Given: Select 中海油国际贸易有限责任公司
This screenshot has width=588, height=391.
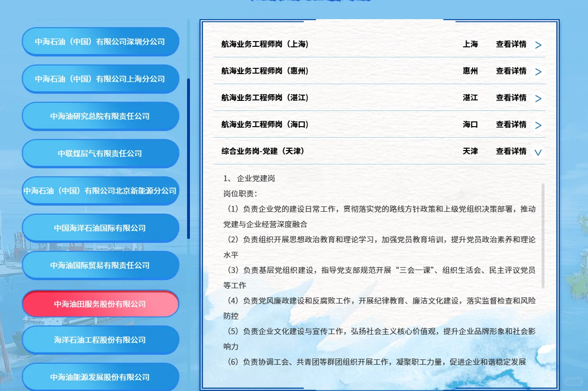Looking at the screenshot, I should click(x=100, y=265).
